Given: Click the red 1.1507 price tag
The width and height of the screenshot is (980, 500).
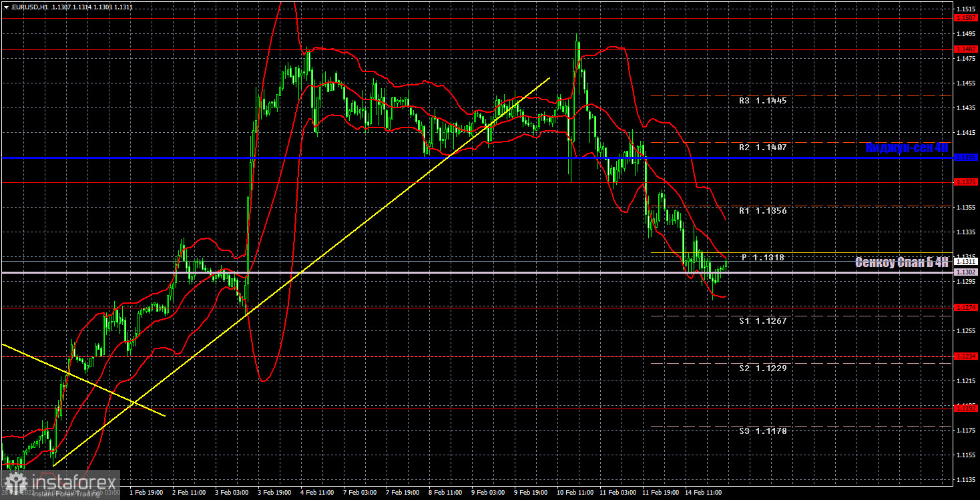Looking at the screenshot, I should click(x=966, y=18).
